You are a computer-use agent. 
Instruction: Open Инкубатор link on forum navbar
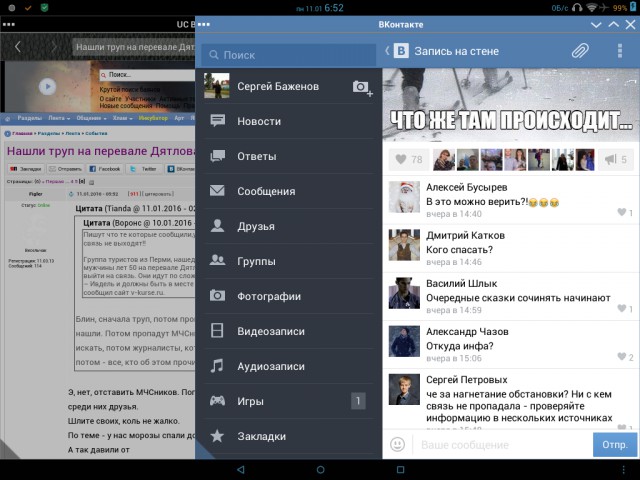tap(153, 118)
